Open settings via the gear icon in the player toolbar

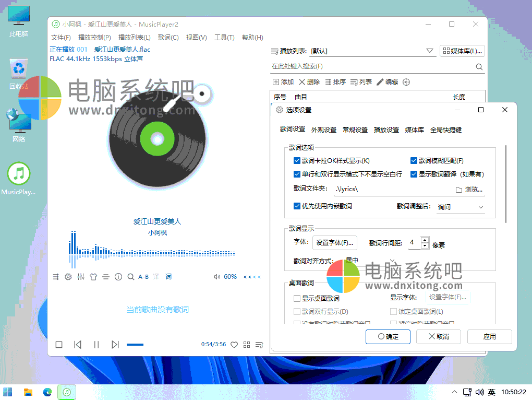pos(68,277)
